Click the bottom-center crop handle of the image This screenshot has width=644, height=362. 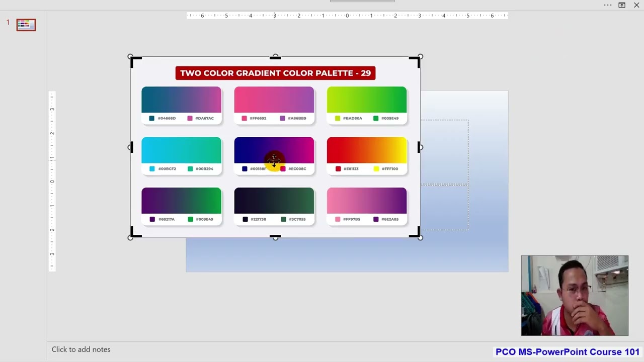pyautogui.click(x=275, y=236)
